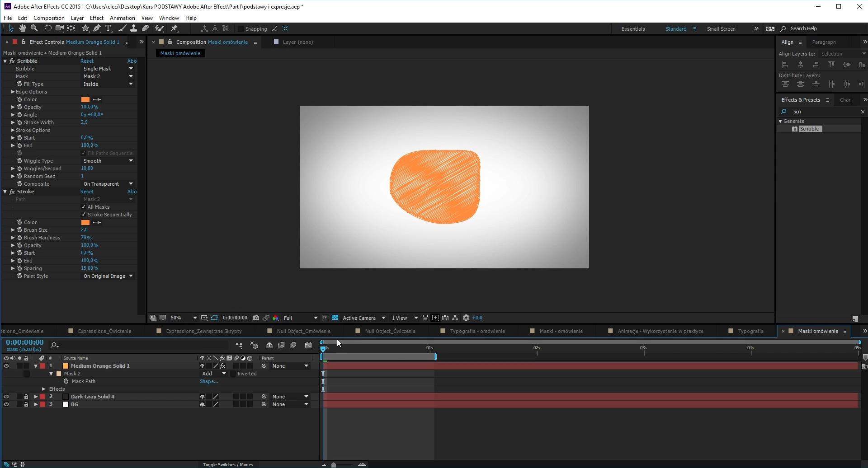Open the Effect menu
This screenshot has height=468, width=868.
coord(96,18)
